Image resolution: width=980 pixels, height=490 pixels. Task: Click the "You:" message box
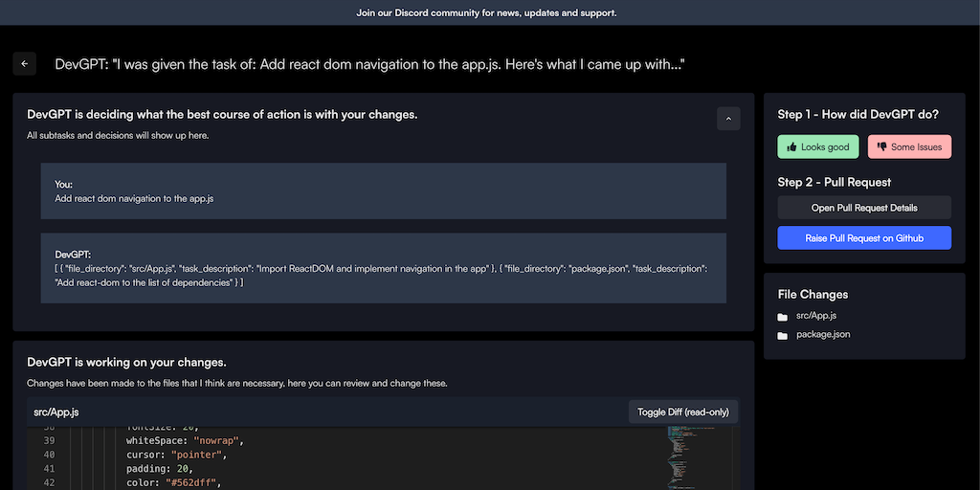point(383,191)
